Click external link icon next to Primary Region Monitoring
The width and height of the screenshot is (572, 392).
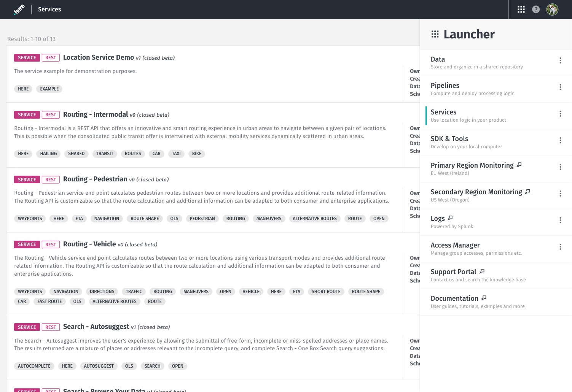coord(519,165)
